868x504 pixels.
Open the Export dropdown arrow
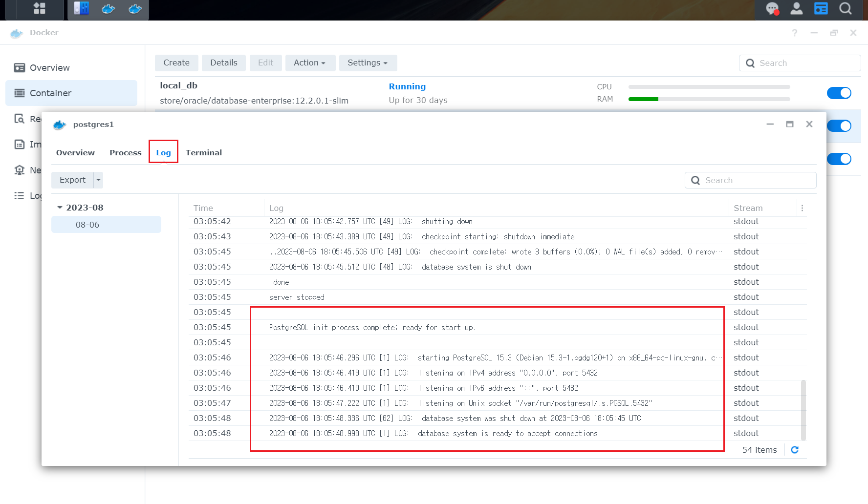98,180
